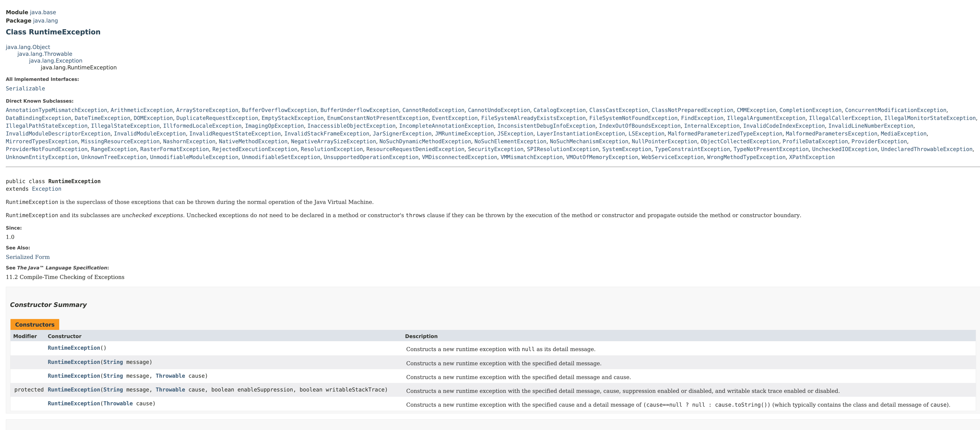Open IndexOutOfBoundsException subclass link

639,126
